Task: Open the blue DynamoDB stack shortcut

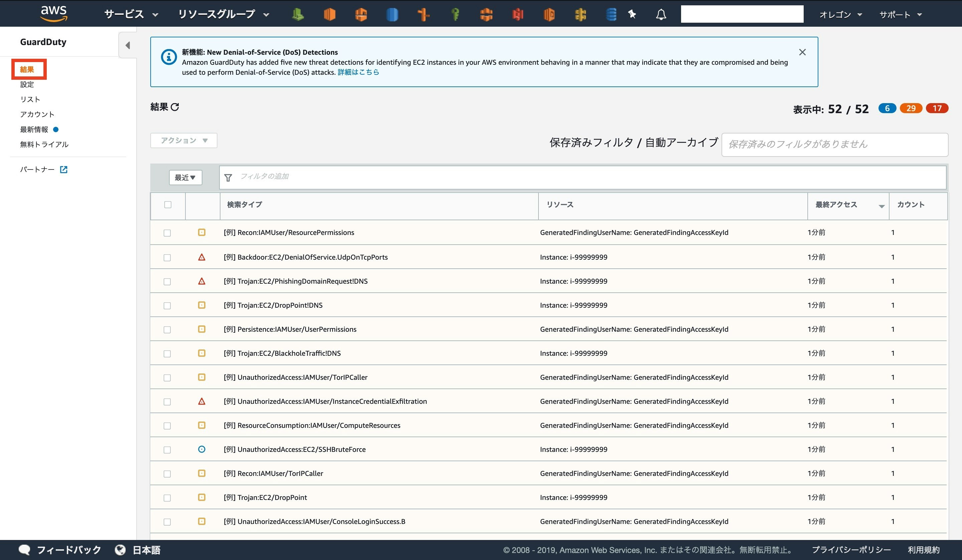Action: tap(612, 15)
